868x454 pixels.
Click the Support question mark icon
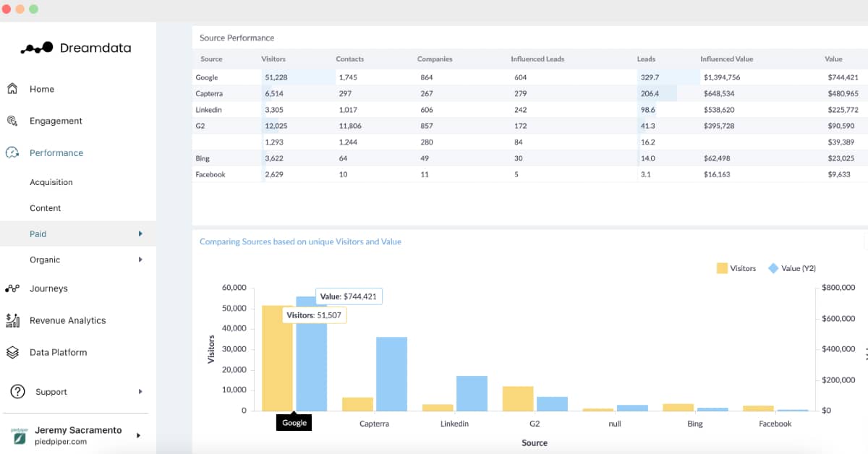tap(18, 391)
